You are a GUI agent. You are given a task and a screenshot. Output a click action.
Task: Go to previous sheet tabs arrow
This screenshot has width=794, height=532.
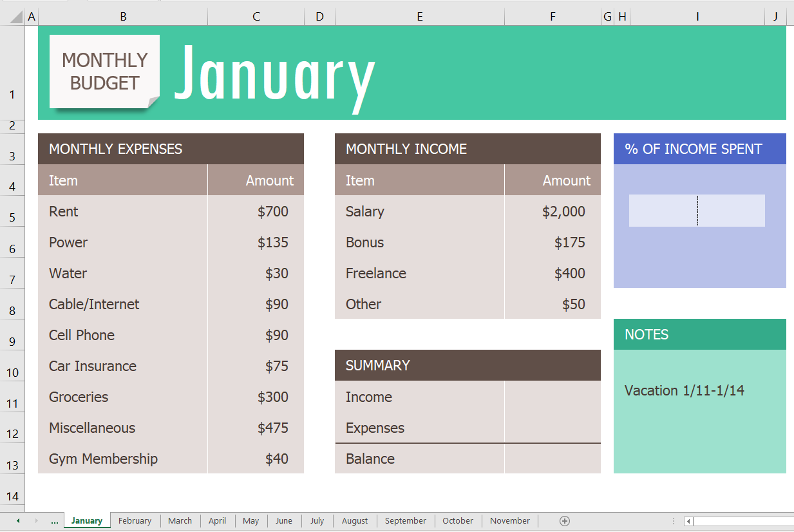pos(18,521)
